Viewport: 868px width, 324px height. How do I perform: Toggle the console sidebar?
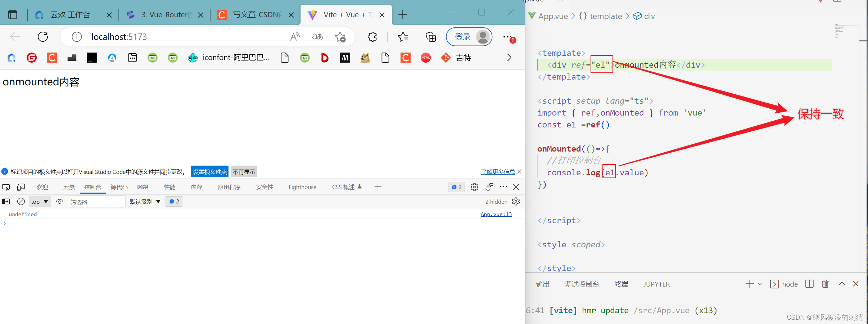(x=6, y=202)
